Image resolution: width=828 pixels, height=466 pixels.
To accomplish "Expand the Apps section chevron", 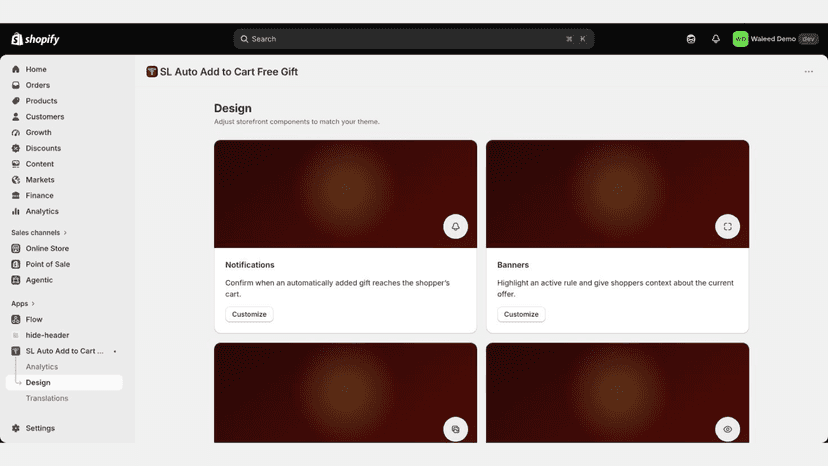I will point(33,304).
